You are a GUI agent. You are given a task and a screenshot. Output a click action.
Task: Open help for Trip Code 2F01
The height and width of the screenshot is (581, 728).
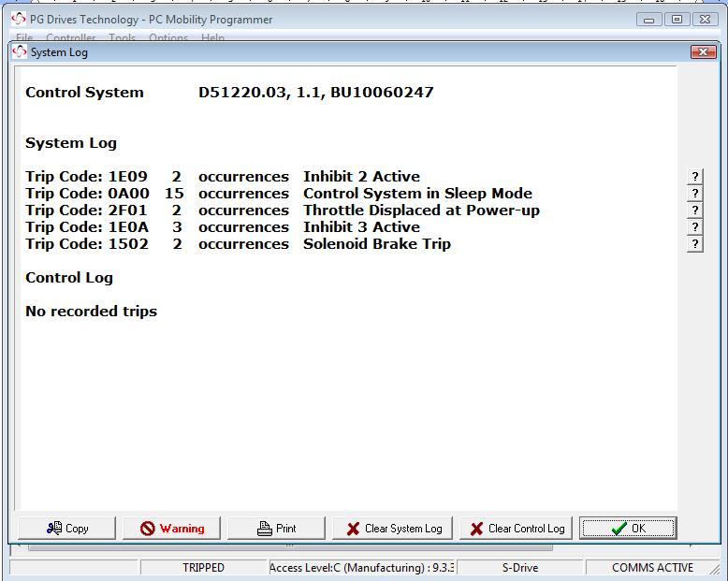(694, 211)
